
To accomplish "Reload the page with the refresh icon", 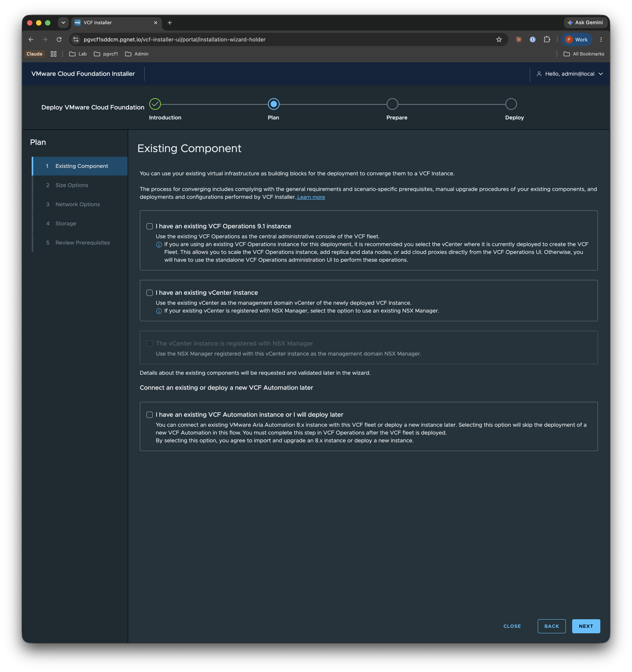I will pos(59,39).
